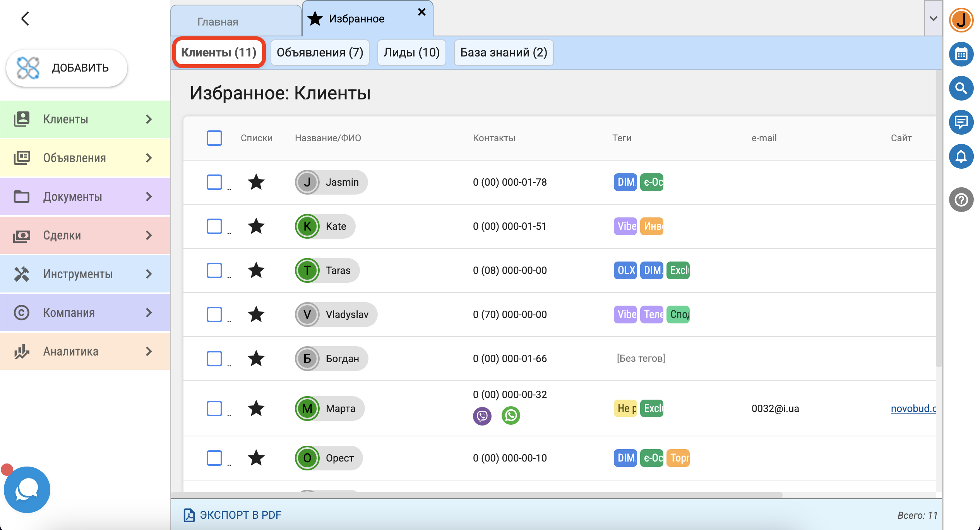The width and height of the screenshot is (980, 530).
Task: Click Viber icon in Марта's contacts
Action: (482, 416)
